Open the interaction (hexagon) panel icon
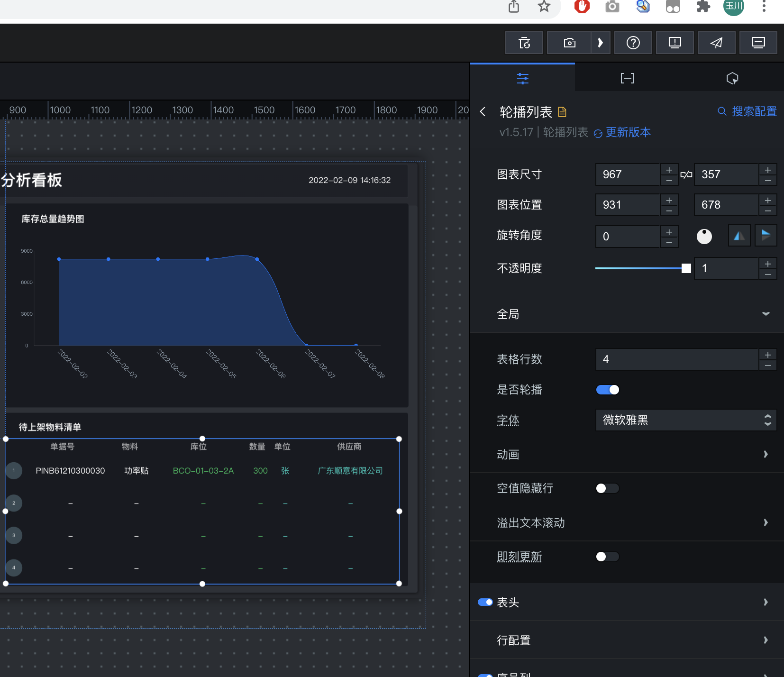Screen dimensions: 784x677 pos(732,78)
